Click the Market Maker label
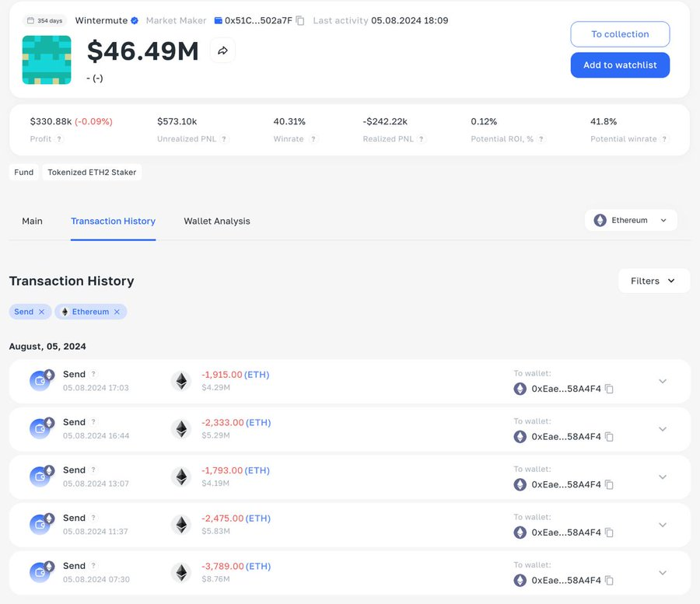 click(177, 20)
